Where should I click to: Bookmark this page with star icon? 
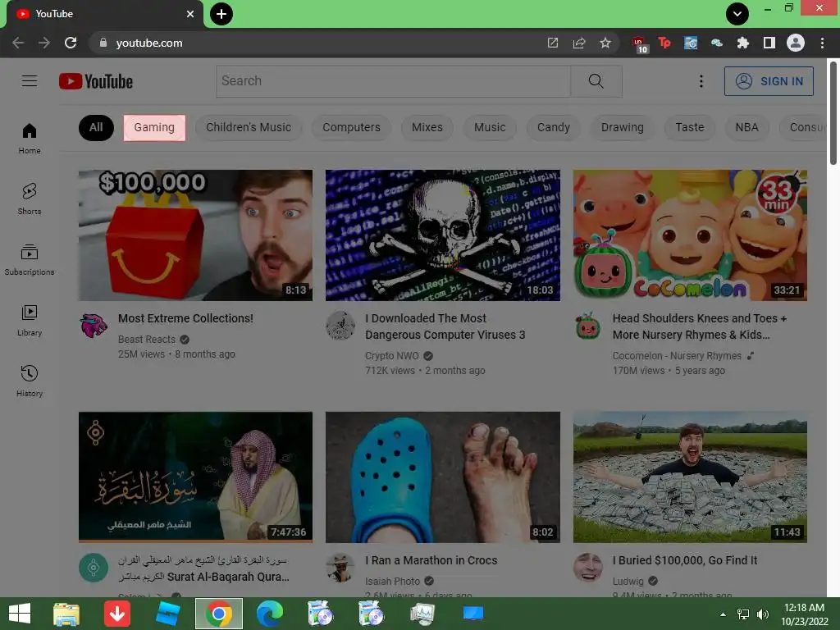(x=605, y=43)
